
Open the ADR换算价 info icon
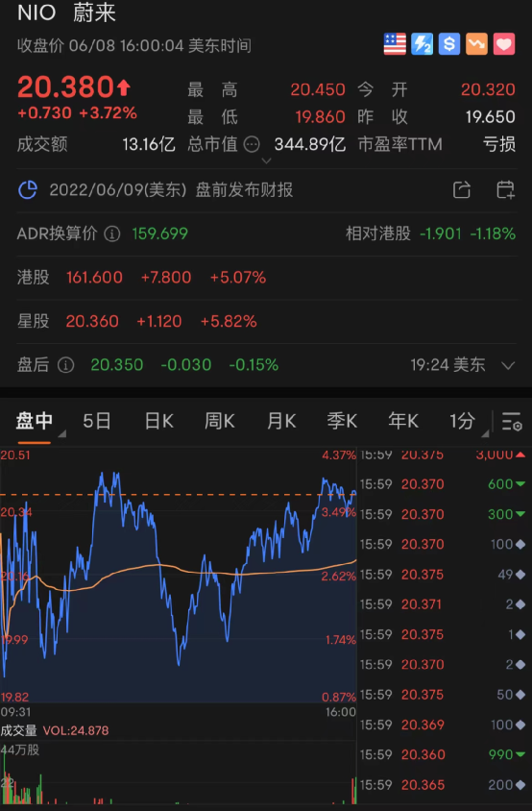point(112,233)
